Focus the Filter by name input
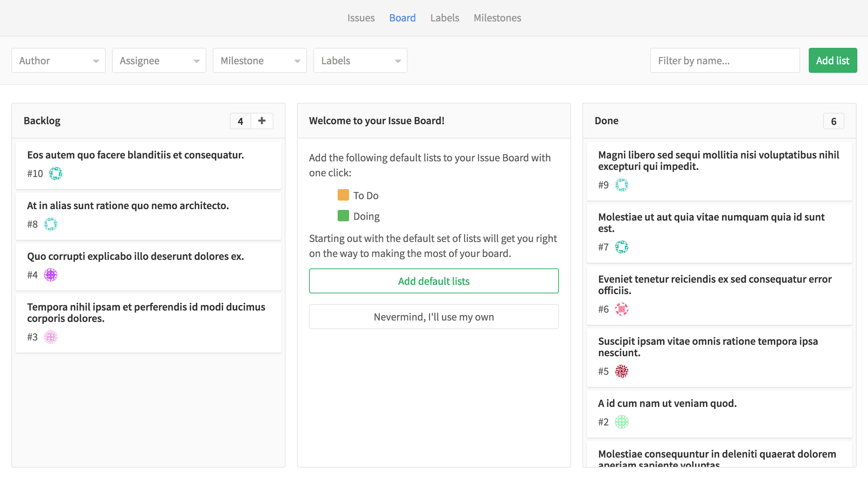 coord(725,61)
